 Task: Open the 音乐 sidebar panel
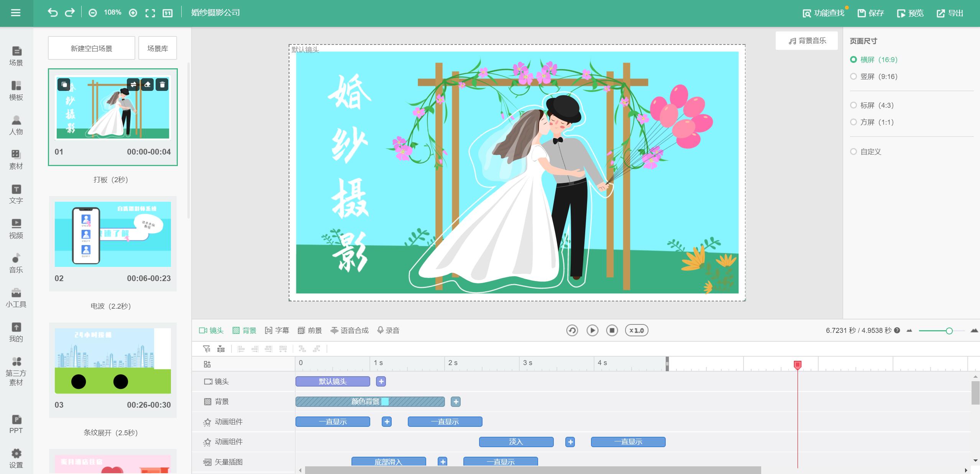tap(16, 263)
